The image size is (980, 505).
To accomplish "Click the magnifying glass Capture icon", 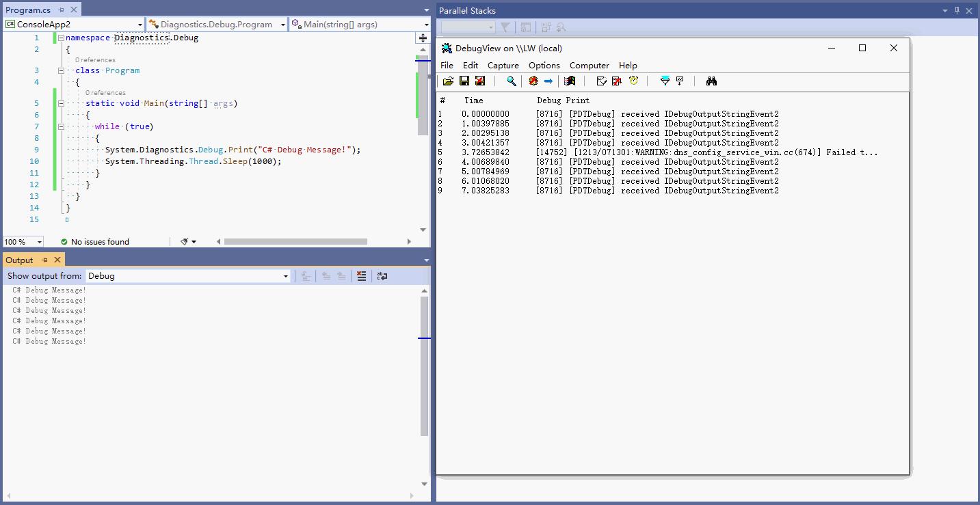I will [511, 81].
